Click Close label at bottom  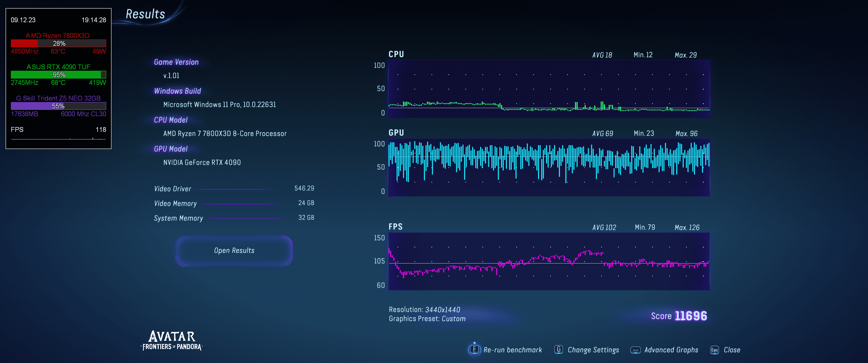[x=732, y=350]
